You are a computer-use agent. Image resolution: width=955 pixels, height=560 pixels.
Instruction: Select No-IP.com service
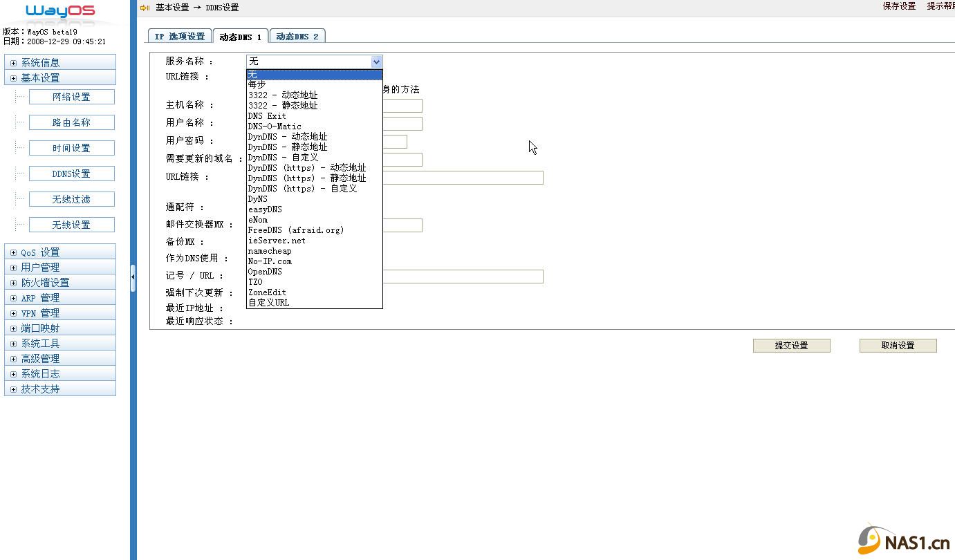coord(315,261)
